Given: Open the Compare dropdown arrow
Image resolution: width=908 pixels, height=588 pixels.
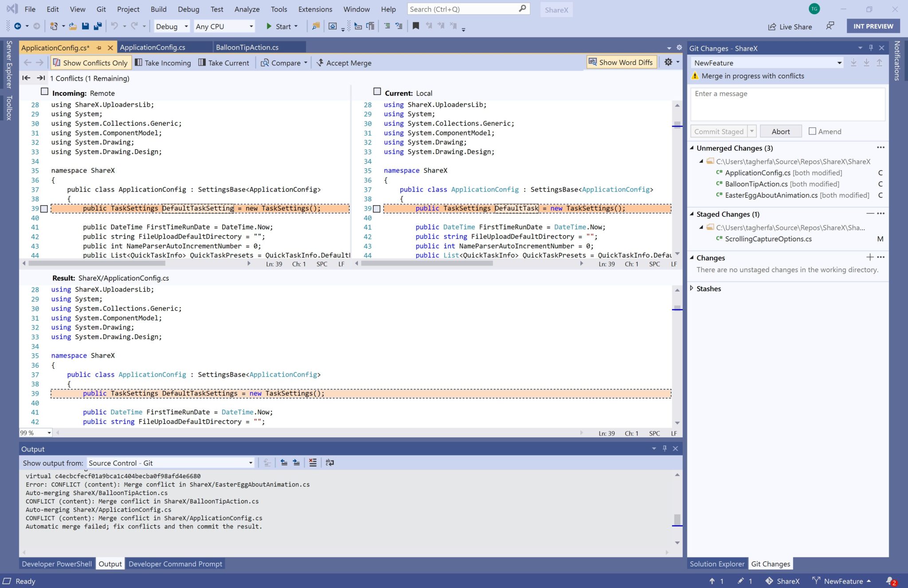Looking at the screenshot, I should point(305,62).
